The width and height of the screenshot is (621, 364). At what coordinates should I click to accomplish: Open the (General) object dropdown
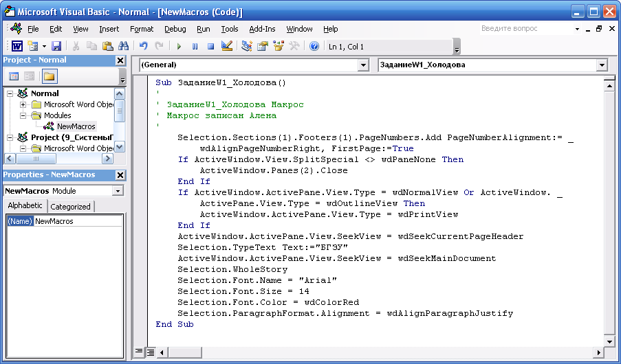point(363,65)
